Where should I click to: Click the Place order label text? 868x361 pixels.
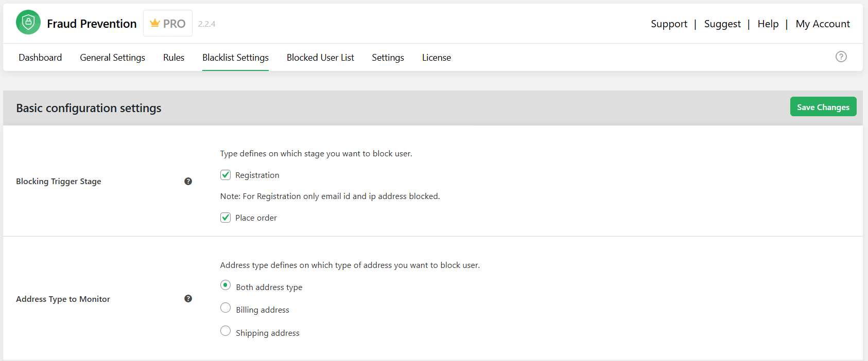pyautogui.click(x=256, y=218)
